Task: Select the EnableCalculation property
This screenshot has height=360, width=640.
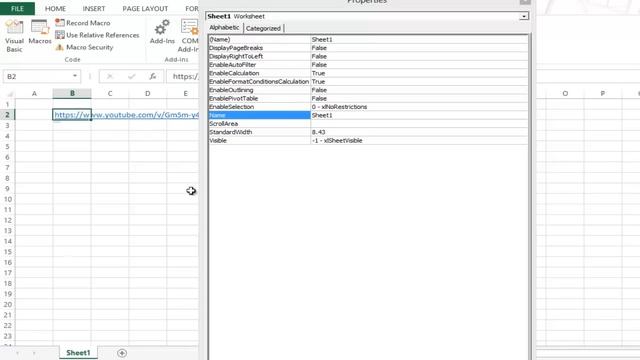Action: (260, 73)
